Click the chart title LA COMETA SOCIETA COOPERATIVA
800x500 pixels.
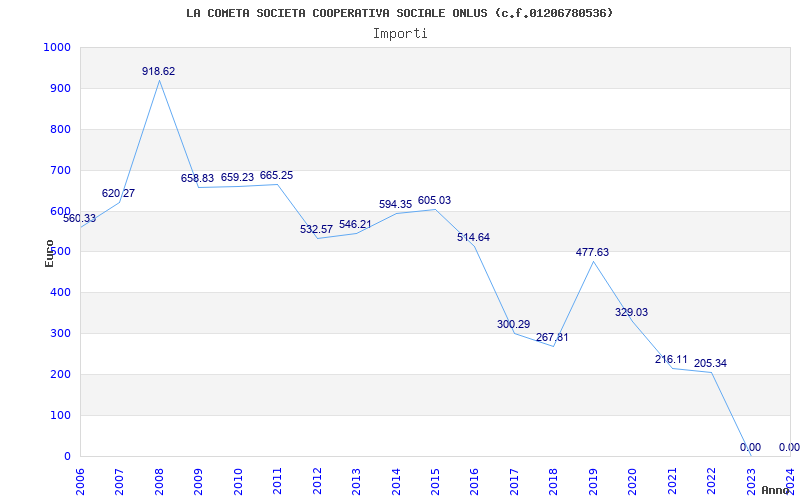[399, 13]
